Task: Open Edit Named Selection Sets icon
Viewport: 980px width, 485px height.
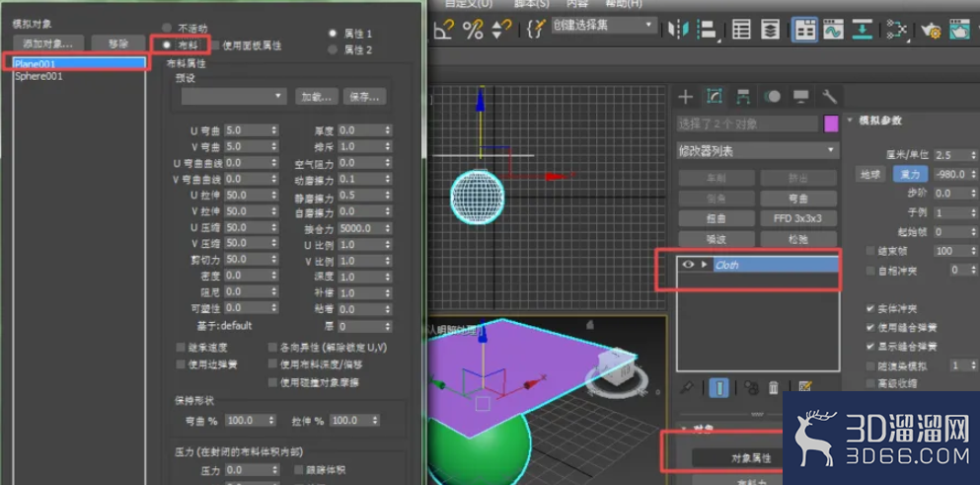Action: click(537, 29)
